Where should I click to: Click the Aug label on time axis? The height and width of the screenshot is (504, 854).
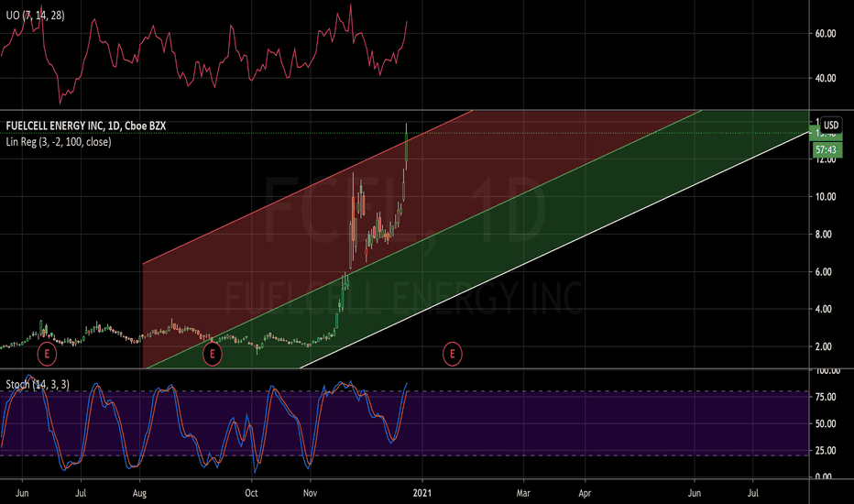(x=139, y=494)
